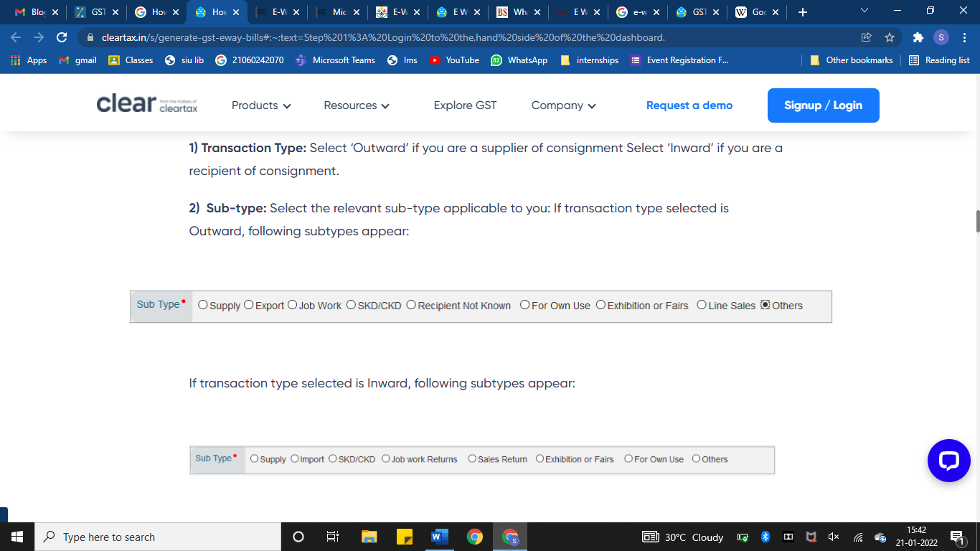980x551 pixels.
Task: Open the Wi-Fi network tray icon
Action: (x=857, y=537)
